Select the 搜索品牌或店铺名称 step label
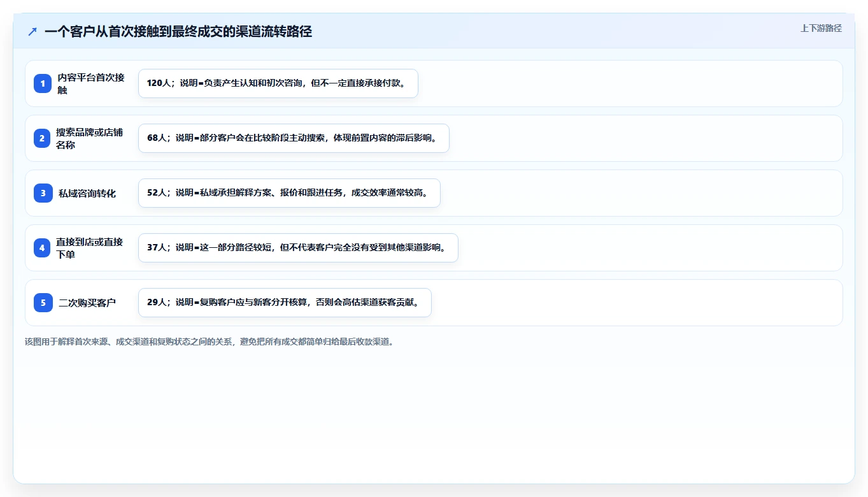This screenshot has height=497, width=868. click(x=90, y=138)
